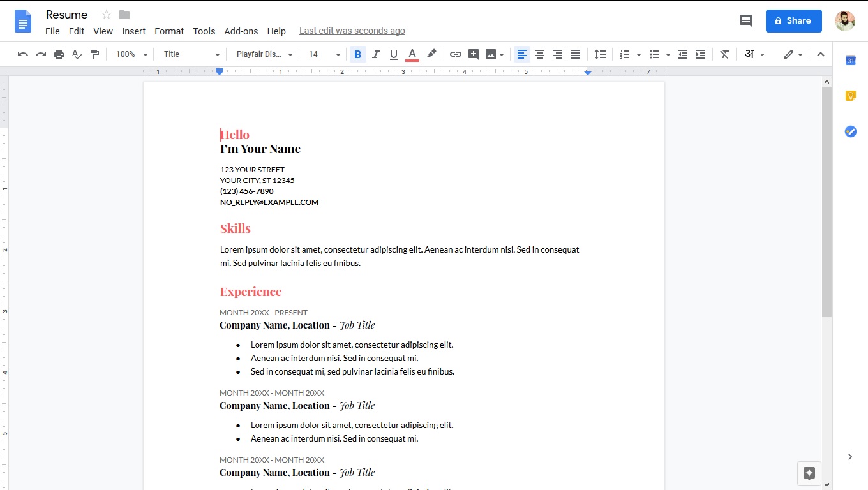This screenshot has height=490, width=868.
Task: Click the scroll down arrow
Action: point(827,484)
